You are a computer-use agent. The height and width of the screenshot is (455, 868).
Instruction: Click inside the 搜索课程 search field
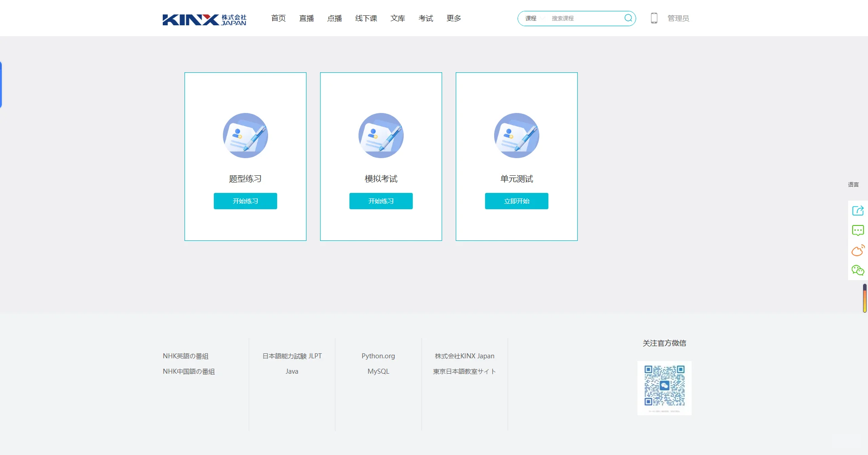[x=579, y=18]
